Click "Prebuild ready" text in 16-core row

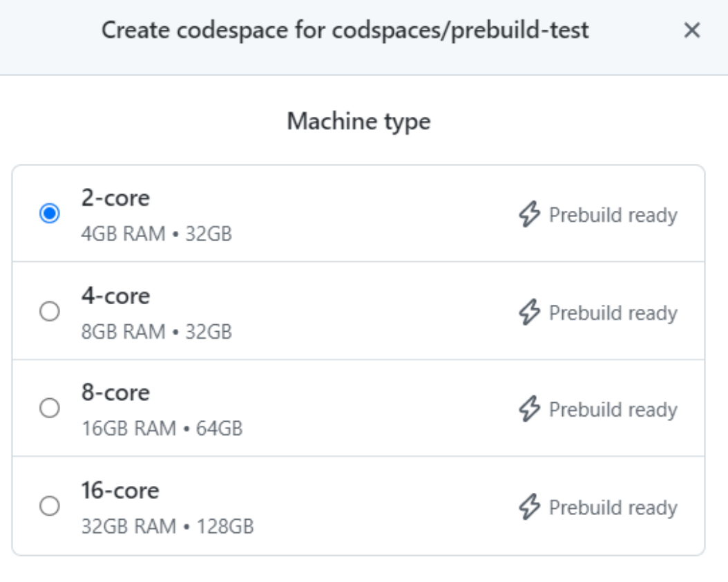click(x=613, y=507)
